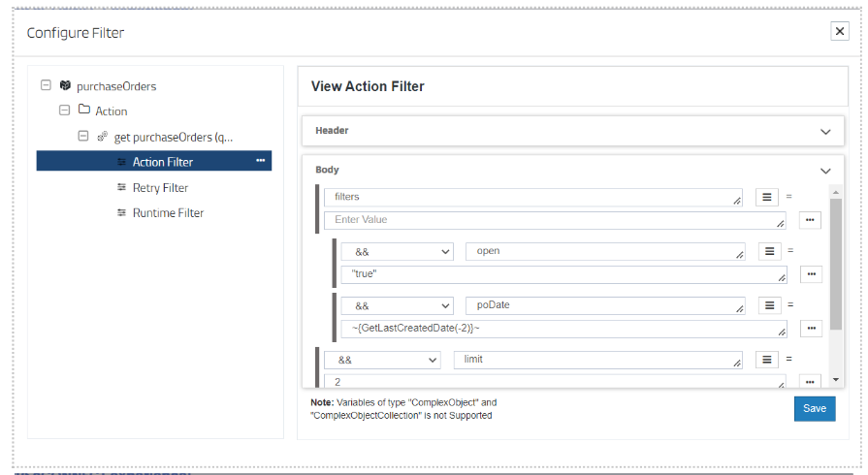Screen dimensions: 868x475
Task: Click the "true" value field
Action: tap(563, 274)
